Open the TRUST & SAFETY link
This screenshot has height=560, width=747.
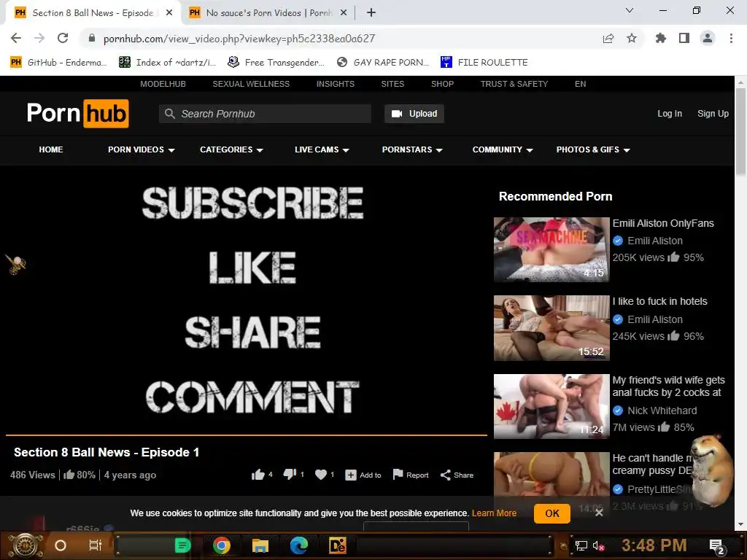(514, 84)
